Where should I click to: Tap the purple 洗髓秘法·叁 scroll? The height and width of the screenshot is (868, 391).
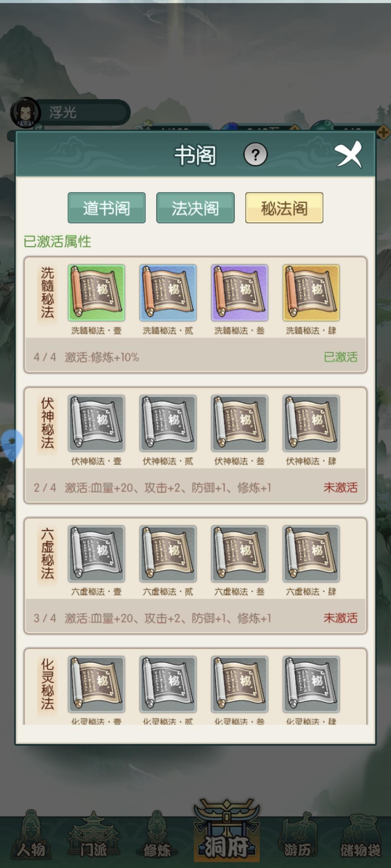coord(240,293)
